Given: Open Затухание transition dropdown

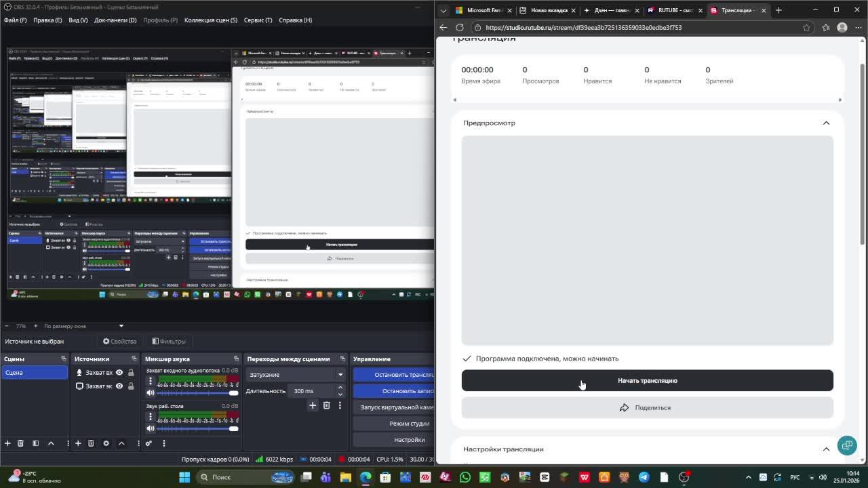Looking at the screenshot, I should (x=296, y=375).
